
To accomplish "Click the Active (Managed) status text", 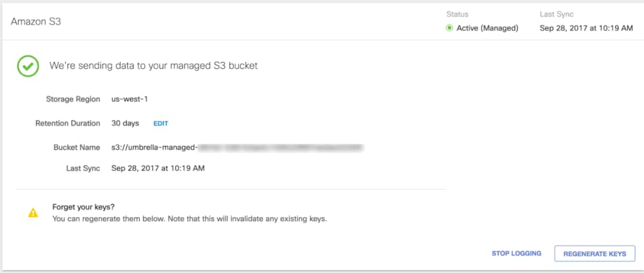I will pyautogui.click(x=487, y=28).
